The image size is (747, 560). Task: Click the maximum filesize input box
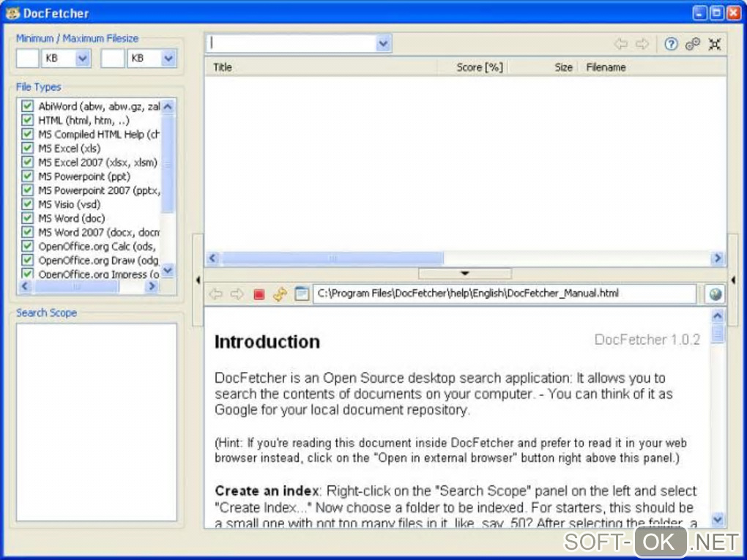(113, 58)
